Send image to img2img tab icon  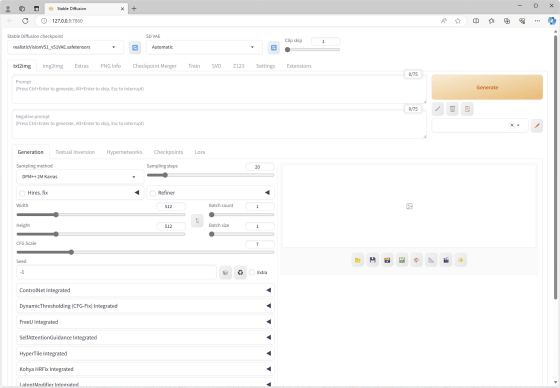pyautogui.click(x=402, y=260)
